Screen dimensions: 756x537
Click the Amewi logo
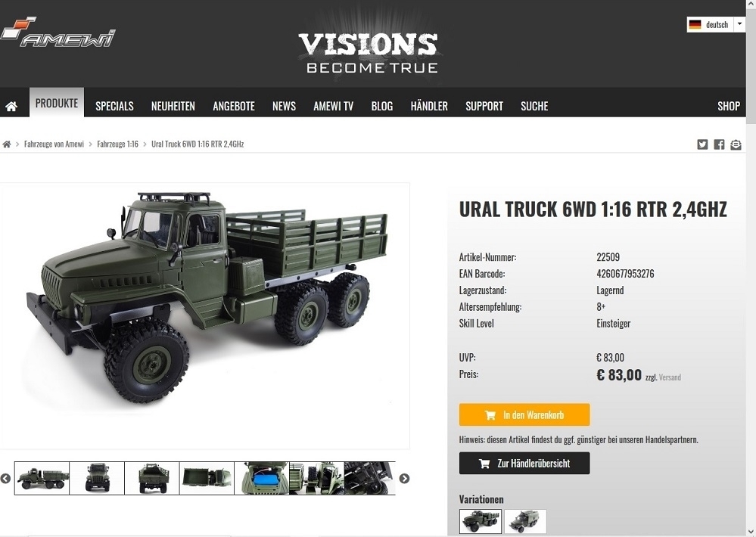point(58,32)
